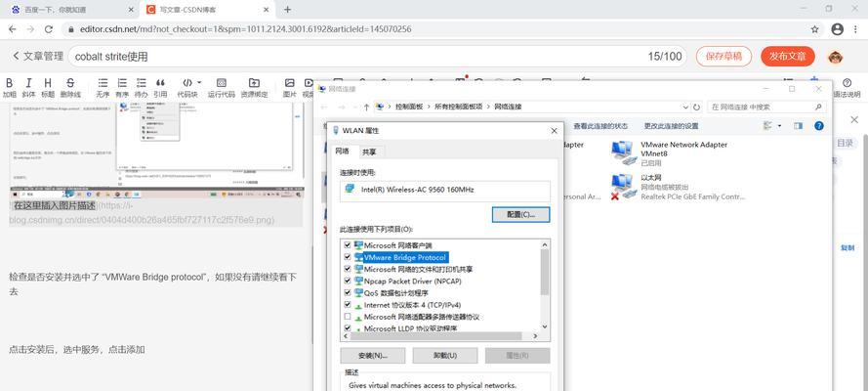Open the code block dropdown arrow

[x=199, y=82]
